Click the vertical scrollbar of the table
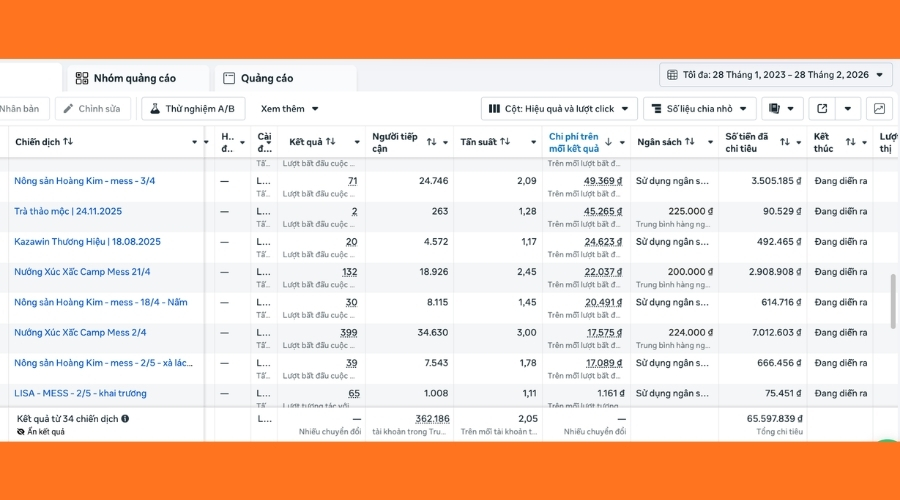Screen dimensions: 900x500 pyautogui.click(x=893, y=300)
